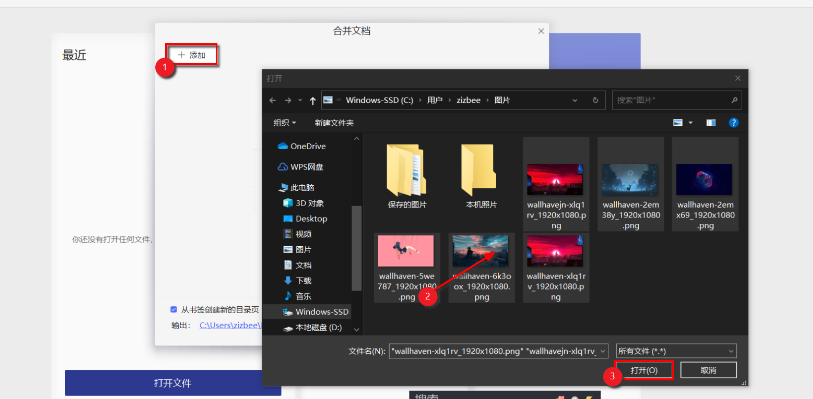This screenshot has height=399, width=813.
Task: Expand chevron after zizbee breadcrumb
Action: coord(488,101)
